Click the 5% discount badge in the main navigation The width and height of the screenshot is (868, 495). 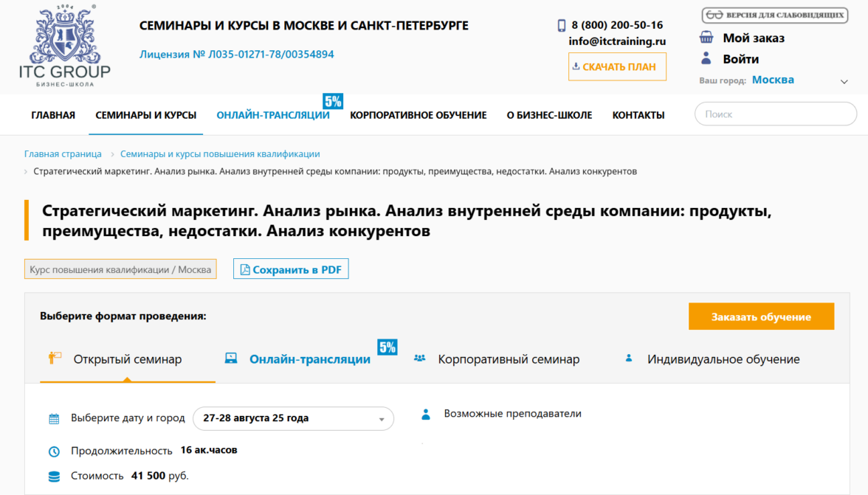(333, 101)
